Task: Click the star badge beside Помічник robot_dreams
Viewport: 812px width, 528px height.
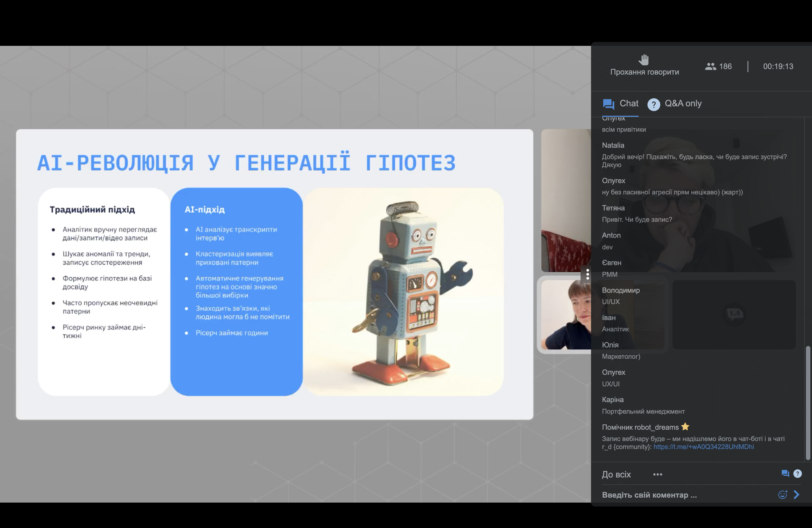Action: (x=685, y=427)
